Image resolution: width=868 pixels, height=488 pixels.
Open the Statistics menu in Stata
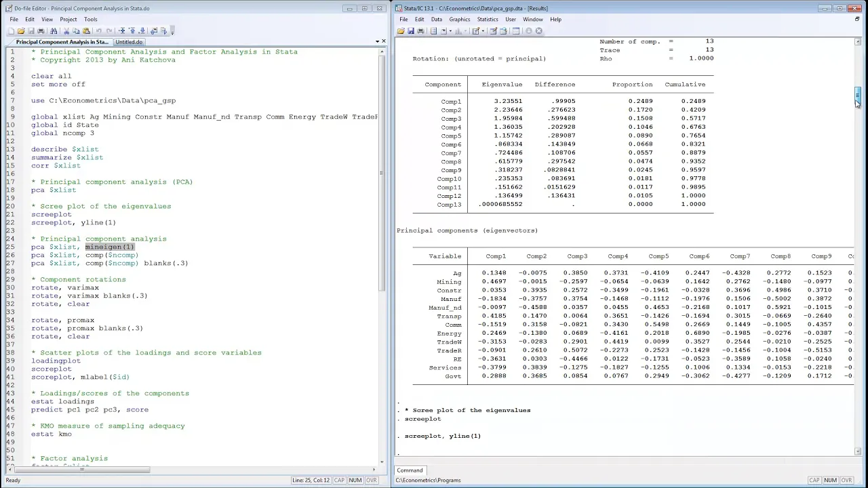pos(488,19)
